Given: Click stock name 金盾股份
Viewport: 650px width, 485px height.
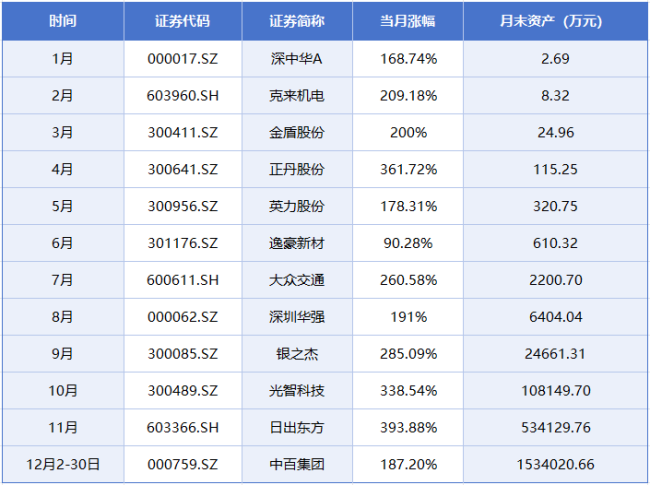Looking at the screenshot, I should pyautogui.click(x=297, y=133).
